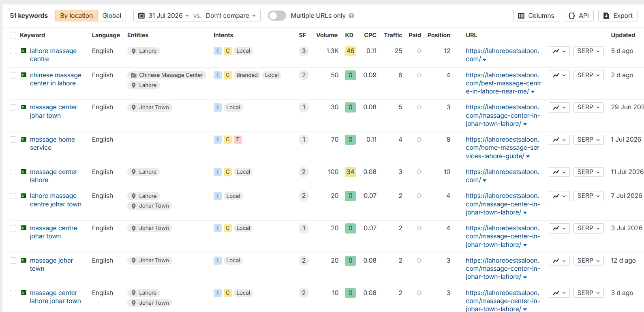Check the box for massage johar town
The image size is (644, 312).
[x=13, y=261]
